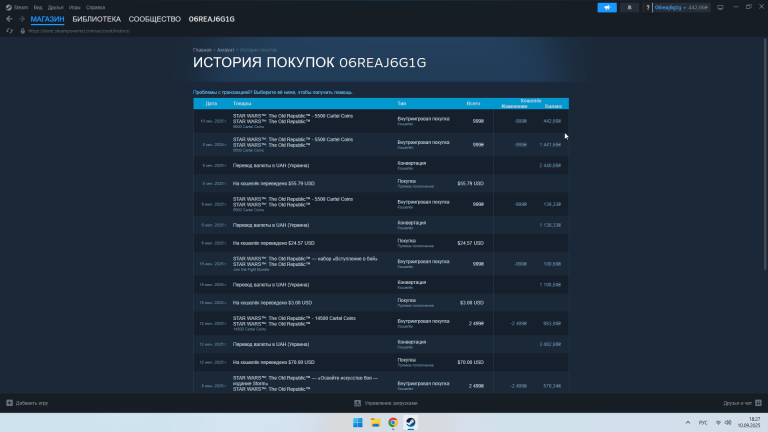The image size is (768, 432).
Task: Open the currency conversion row with balance 2 440,66₴
Action: 381,166
